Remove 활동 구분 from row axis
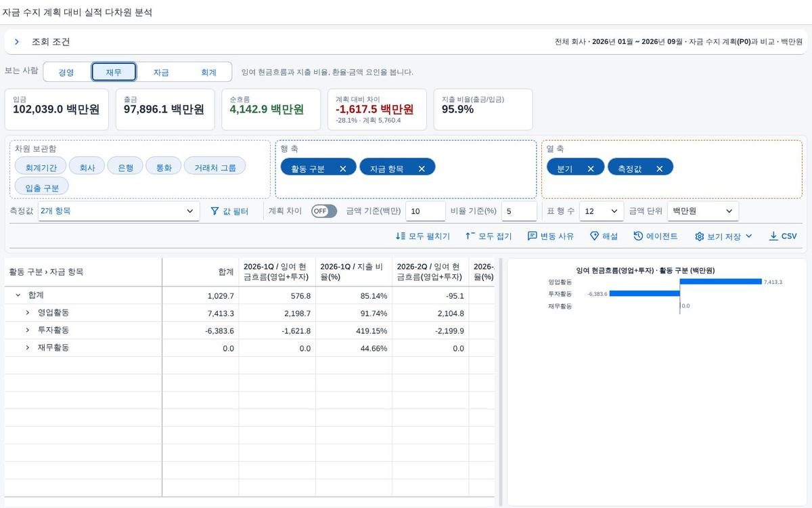 (x=343, y=169)
